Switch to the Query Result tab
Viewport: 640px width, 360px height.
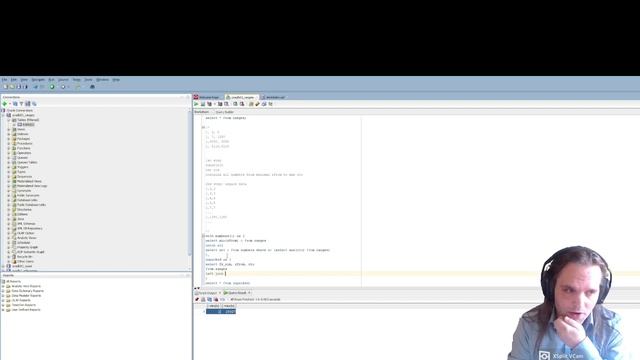237,293
